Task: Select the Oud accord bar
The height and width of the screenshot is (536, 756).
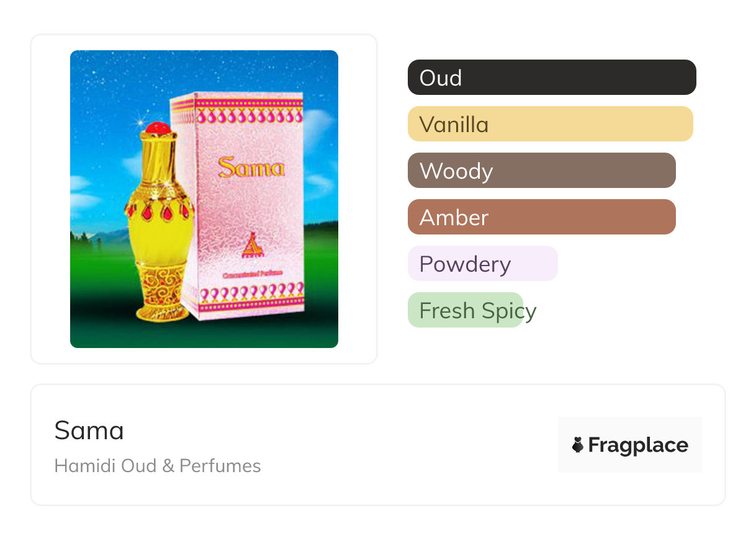Action: 552,78
